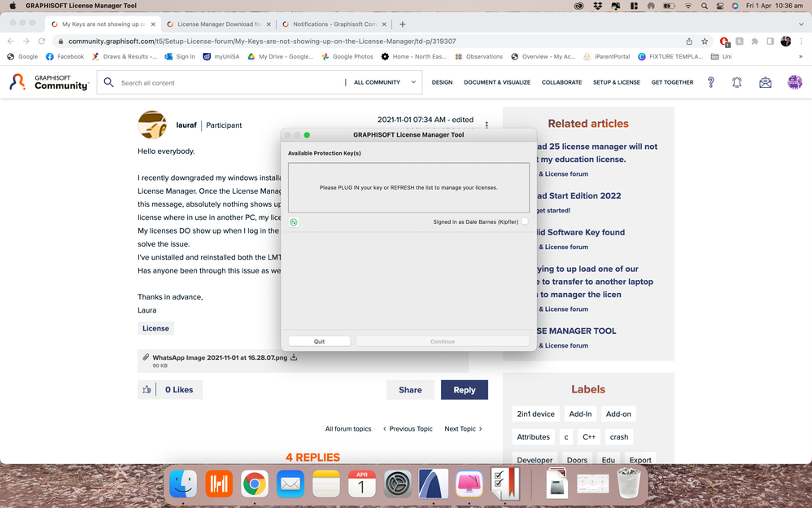
Task: Click the Chrome profile picture
Action: pyautogui.click(x=786, y=42)
